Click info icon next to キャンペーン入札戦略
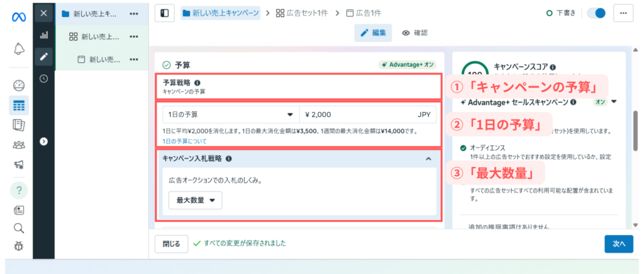 point(229,158)
